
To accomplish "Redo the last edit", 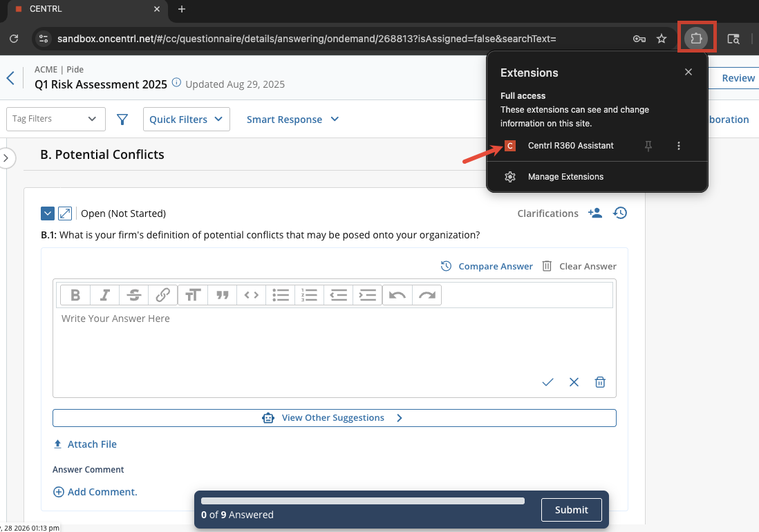I will point(427,295).
